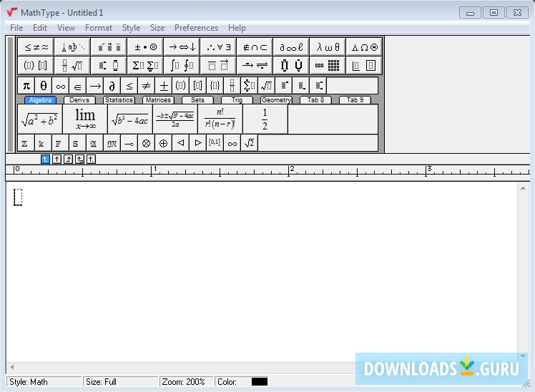
Task: Open products and set theory templates palette
Action: point(291,65)
